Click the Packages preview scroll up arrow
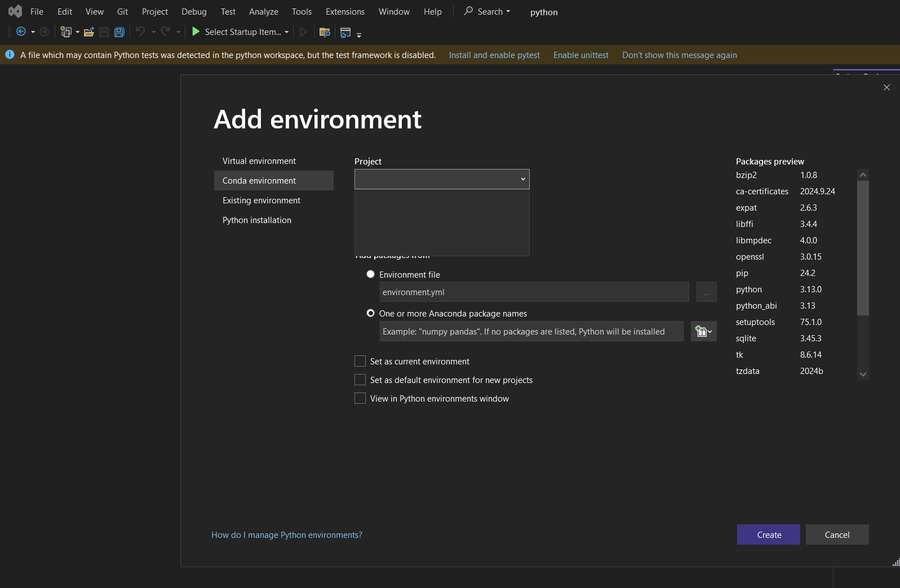900x588 pixels. pos(863,175)
